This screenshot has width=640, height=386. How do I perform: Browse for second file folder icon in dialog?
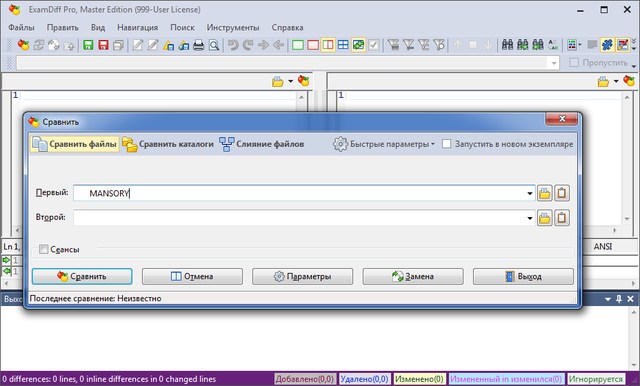544,218
